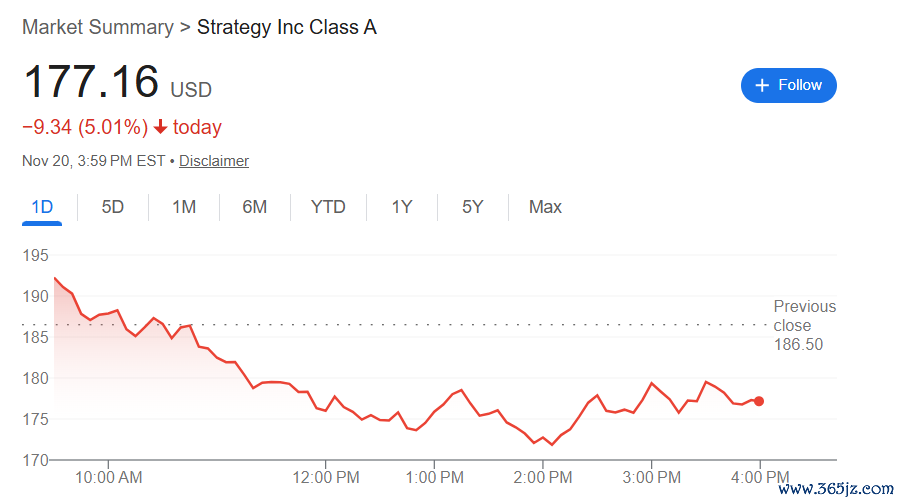Click the Follow button with plus icon

tap(788, 85)
